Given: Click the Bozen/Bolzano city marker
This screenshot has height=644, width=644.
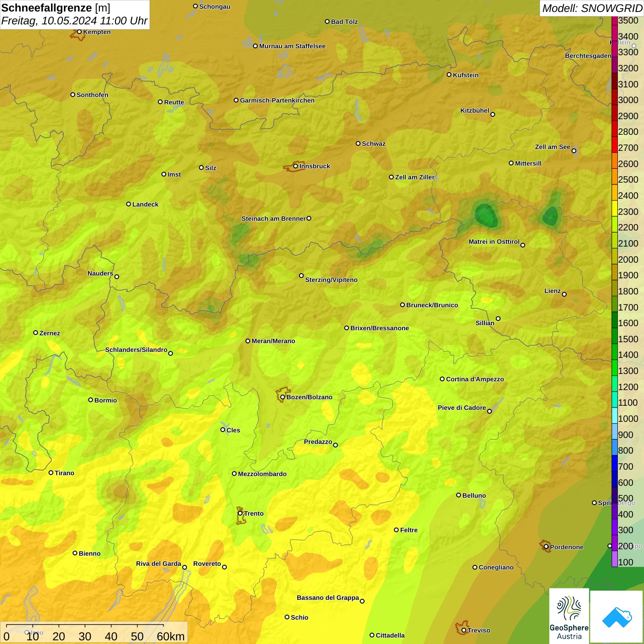Looking at the screenshot, I should 282,397.
